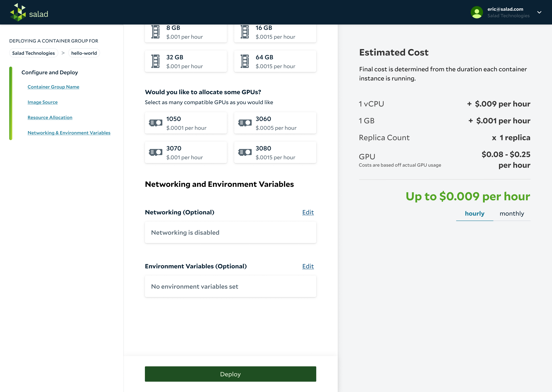The height and width of the screenshot is (392, 552).
Task: Expand the account dropdown chevron
Action: coord(539,12)
